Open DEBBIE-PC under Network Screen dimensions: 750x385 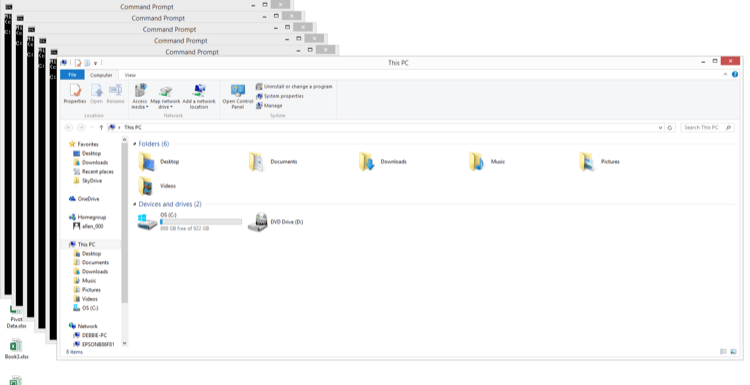click(90, 335)
